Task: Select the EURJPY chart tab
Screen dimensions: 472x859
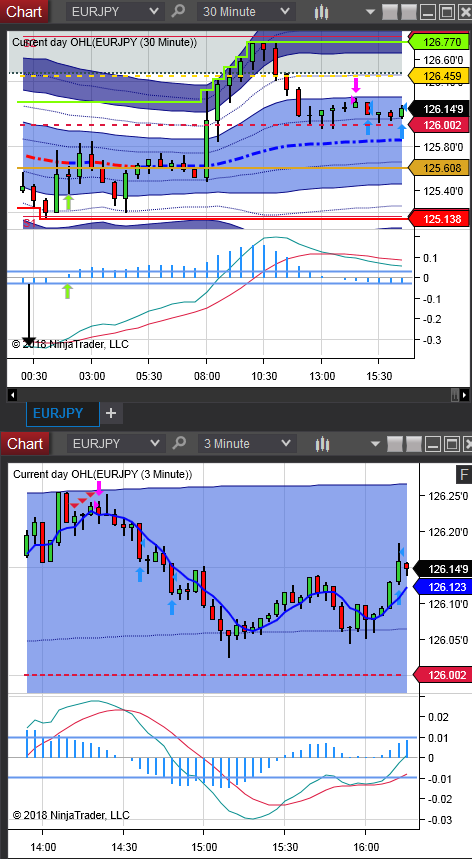Action: click(63, 413)
